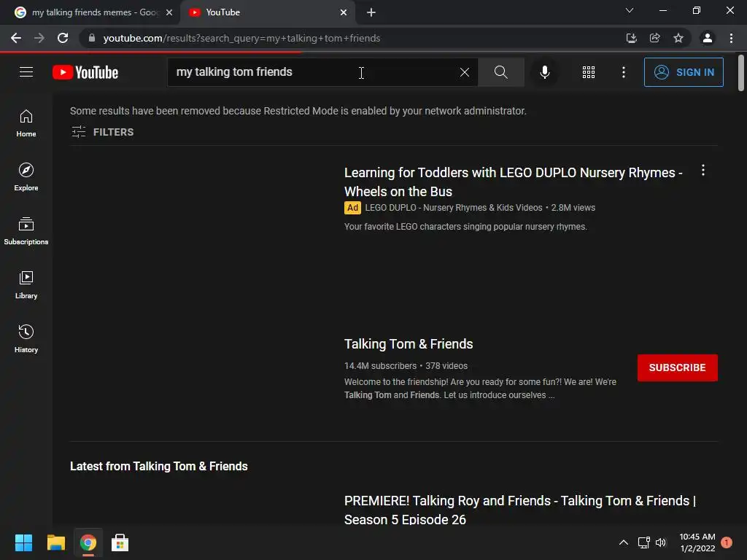Go to Home in the sidebar
Screen dimensions: 747x560
(26, 122)
